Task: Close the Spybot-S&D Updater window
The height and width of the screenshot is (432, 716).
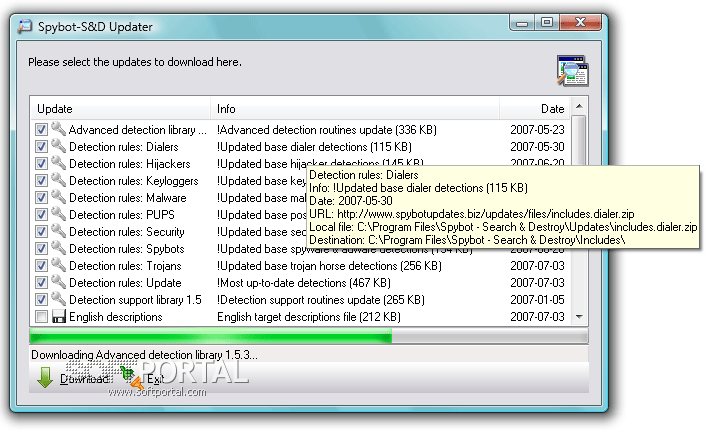Action: [580, 23]
